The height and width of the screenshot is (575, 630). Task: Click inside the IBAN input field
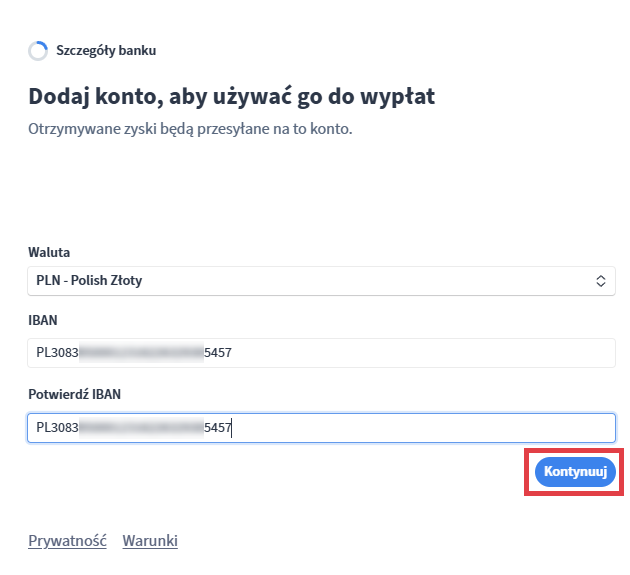(x=400, y=353)
